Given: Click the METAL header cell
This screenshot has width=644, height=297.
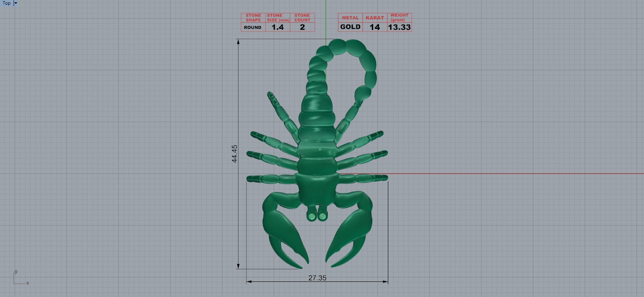Looking at the screenshot, I should click(350, 18).
